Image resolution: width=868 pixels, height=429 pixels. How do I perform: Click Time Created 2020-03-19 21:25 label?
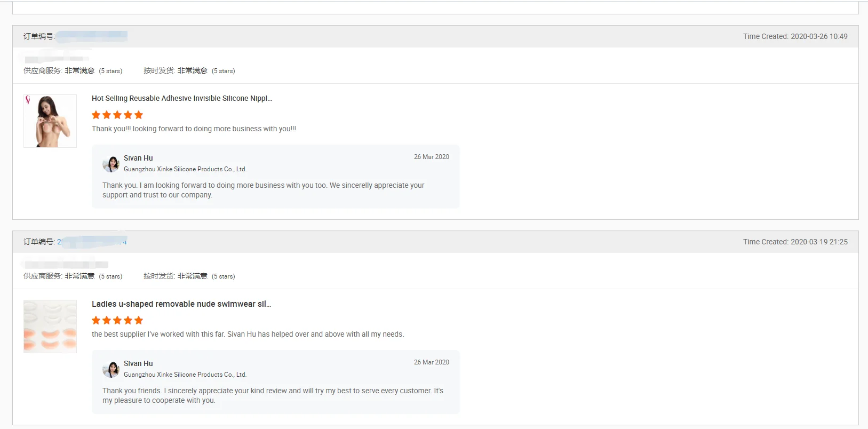coord(795,242)
